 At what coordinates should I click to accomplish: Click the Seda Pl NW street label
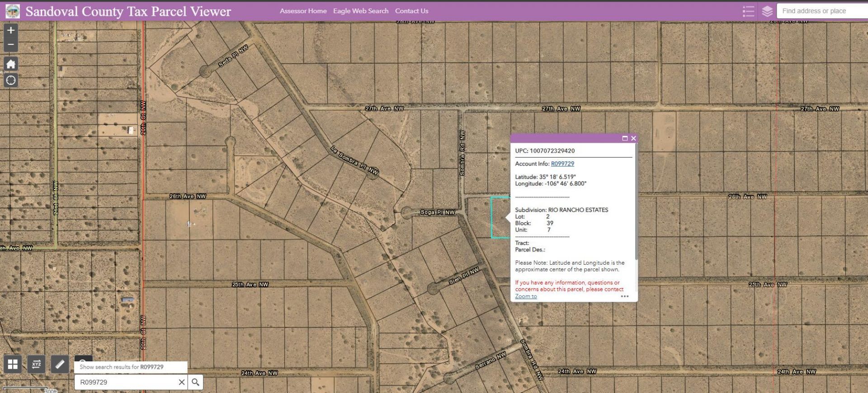[233, 56]
